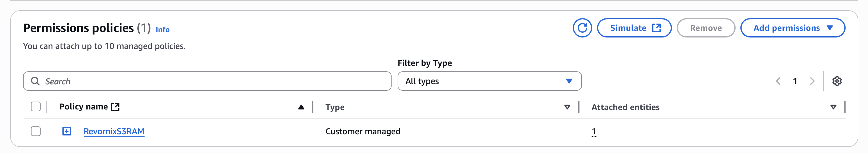
Task: Click the Simulate button
Action: pos(634,28)
